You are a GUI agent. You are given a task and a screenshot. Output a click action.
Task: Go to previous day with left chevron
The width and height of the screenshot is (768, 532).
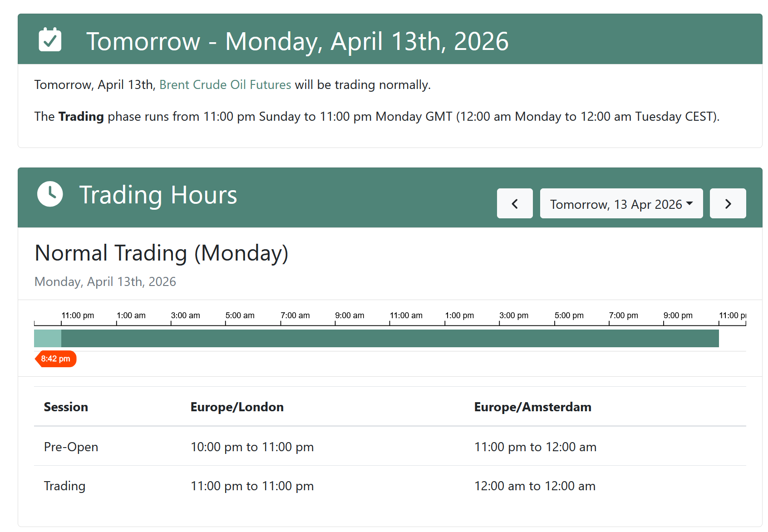tap(515, 203)
